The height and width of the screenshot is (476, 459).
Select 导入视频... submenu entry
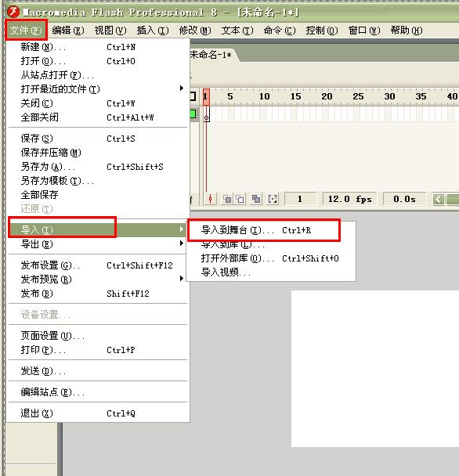coord(271,272)
